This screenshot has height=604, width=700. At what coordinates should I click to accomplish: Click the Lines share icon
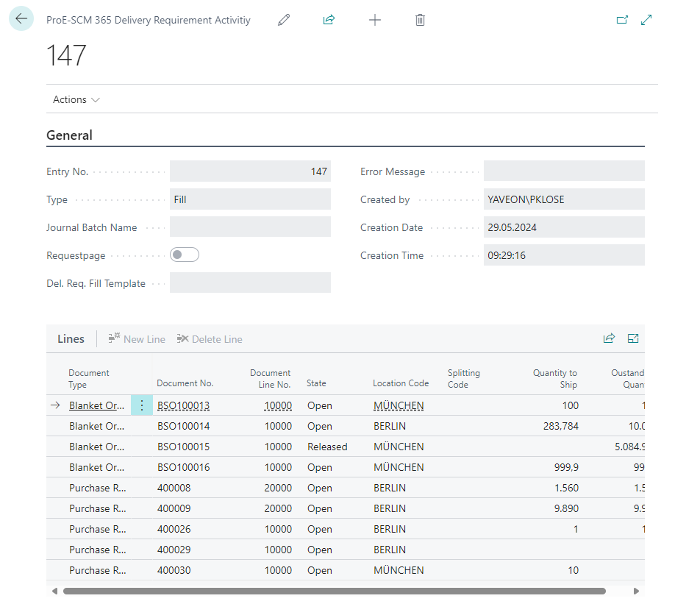(x=609, y=338)
